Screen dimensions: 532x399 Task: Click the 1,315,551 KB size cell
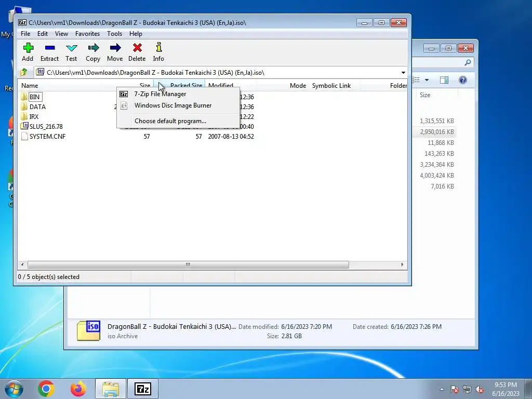pos(436,121)
